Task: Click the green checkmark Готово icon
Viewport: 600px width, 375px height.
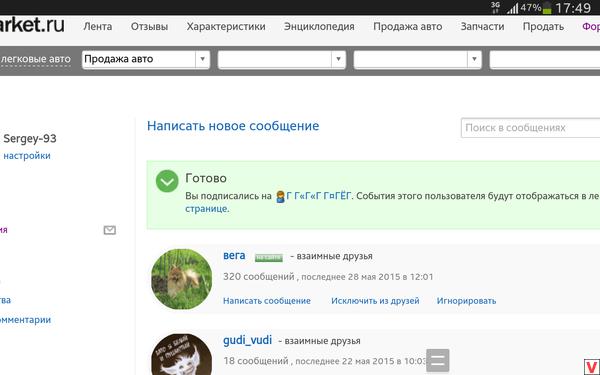Action: [167, 181]
